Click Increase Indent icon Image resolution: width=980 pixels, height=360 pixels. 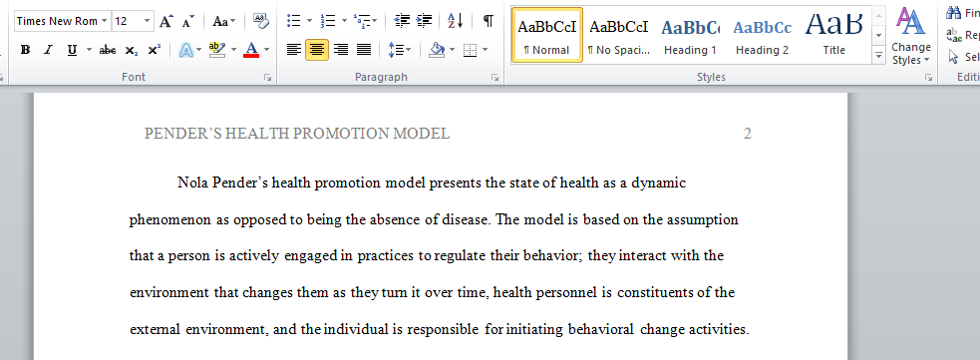(x=425, y=21)
